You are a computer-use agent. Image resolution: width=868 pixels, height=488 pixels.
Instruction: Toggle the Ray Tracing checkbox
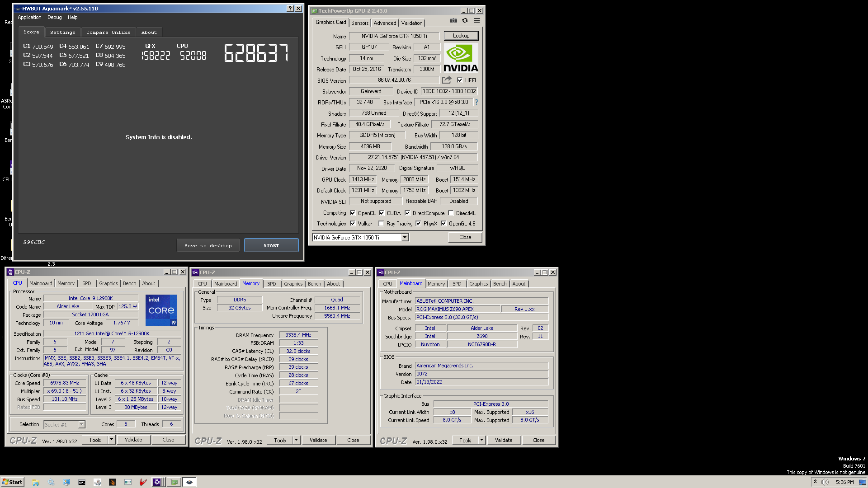pyautogui.click(x=381, y=224)
